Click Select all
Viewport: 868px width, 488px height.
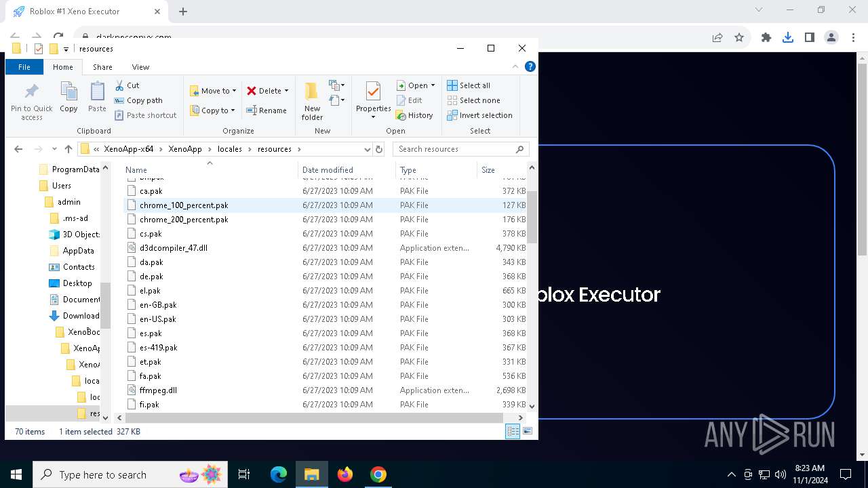pyautogui.click(x=469, y=85)
